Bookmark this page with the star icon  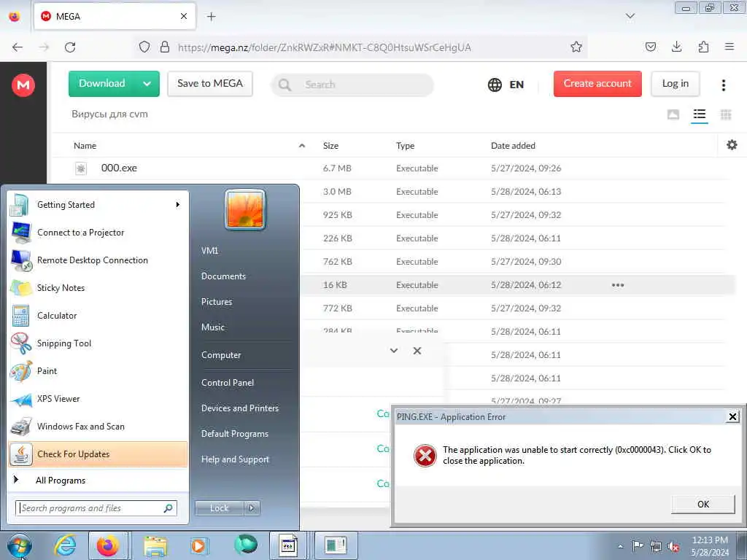(576, 47)
